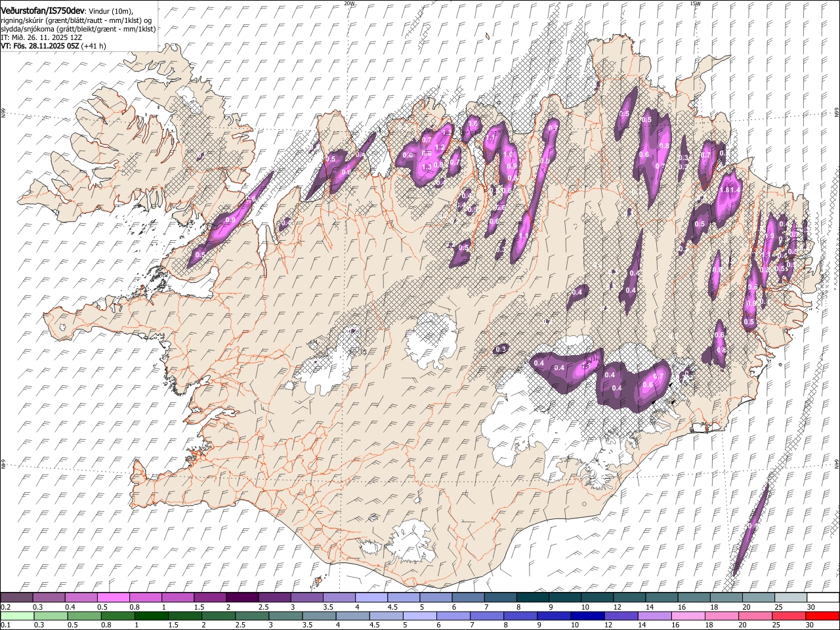Select snow scale swatch between 6 and 7
Image resolution: width=840 pixels, height=630 pixels.
pyautogui.click(x=469, y=597)
